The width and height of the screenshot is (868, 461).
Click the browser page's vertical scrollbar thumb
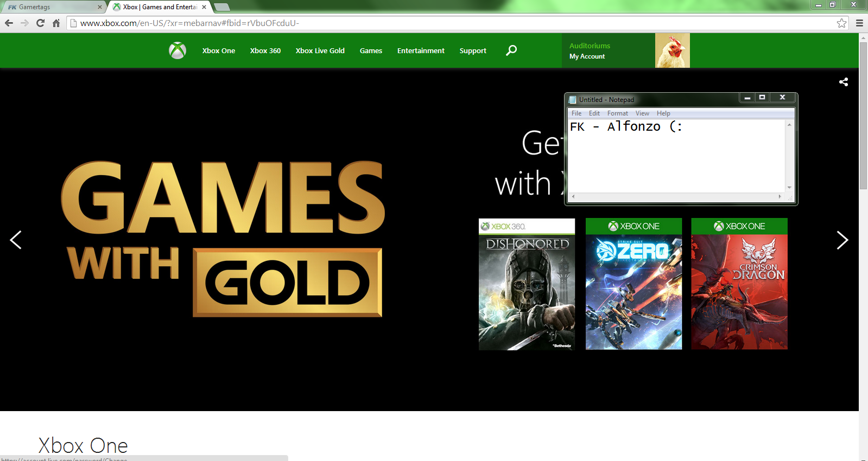863,116
